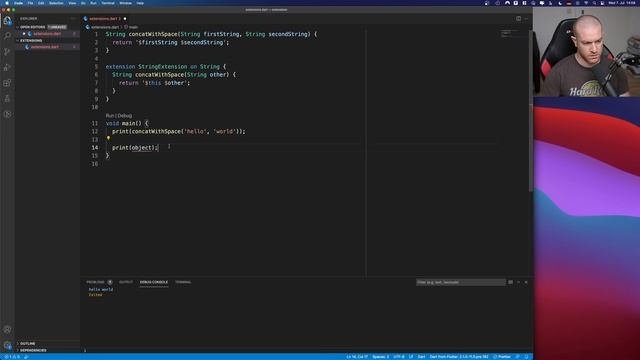This screenshot has height=360, width=640.
Task: Switch to the Terminal panel tab
Action: [183, 282]
